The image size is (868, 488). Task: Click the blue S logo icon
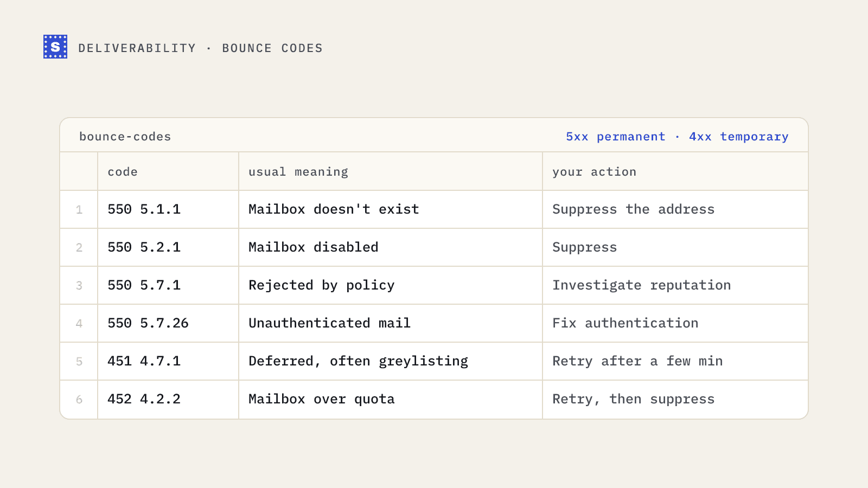coord(55,47)
